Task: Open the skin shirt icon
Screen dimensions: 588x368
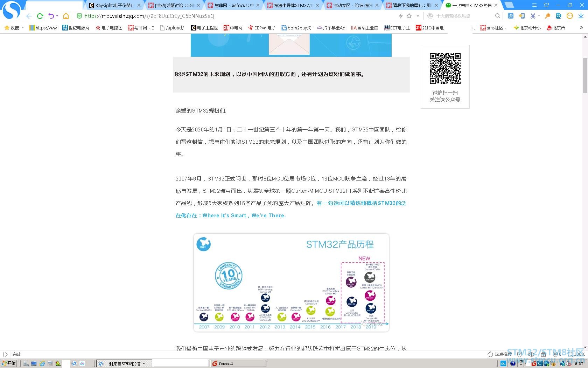Action: point(546,5)
